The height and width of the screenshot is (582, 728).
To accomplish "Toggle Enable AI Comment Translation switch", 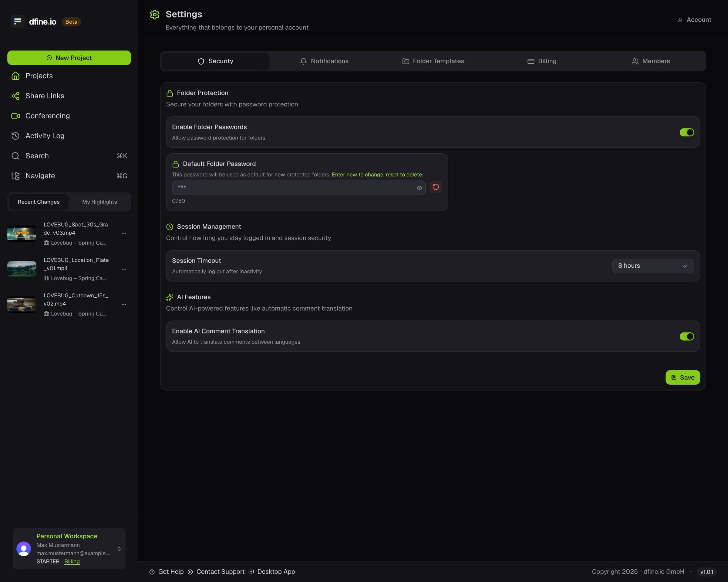I will point(687,336).
